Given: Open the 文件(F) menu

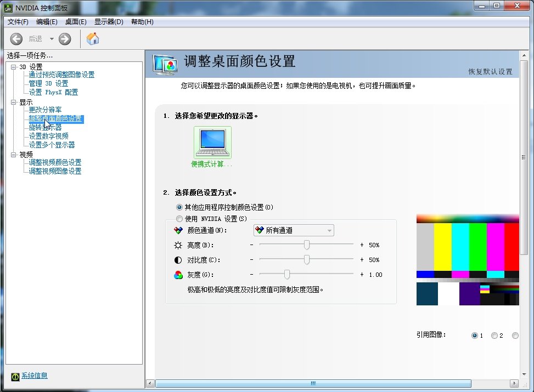Looking at the screenshot, I should [18, 22].
